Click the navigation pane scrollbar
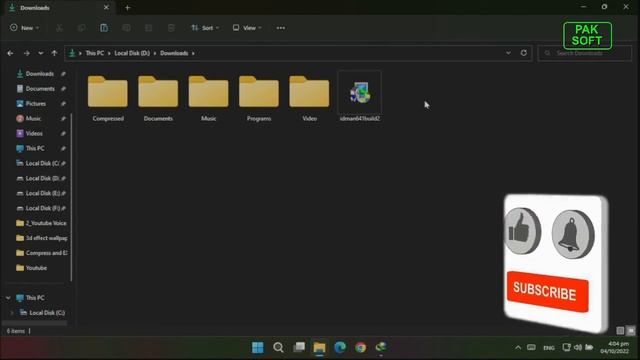 [x=72, y=197]
